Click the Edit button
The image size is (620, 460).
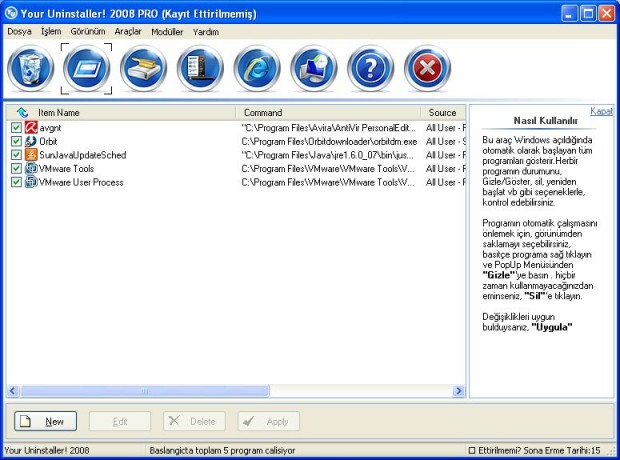click(120, 421)
